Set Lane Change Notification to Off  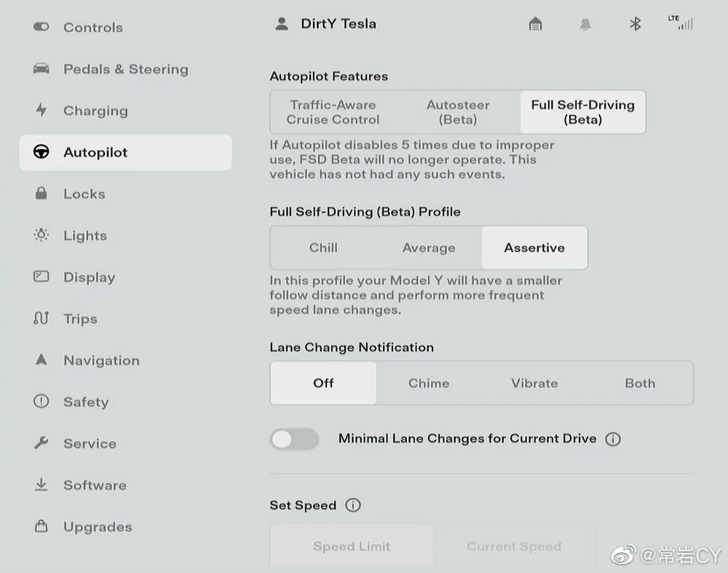(323, 383)
